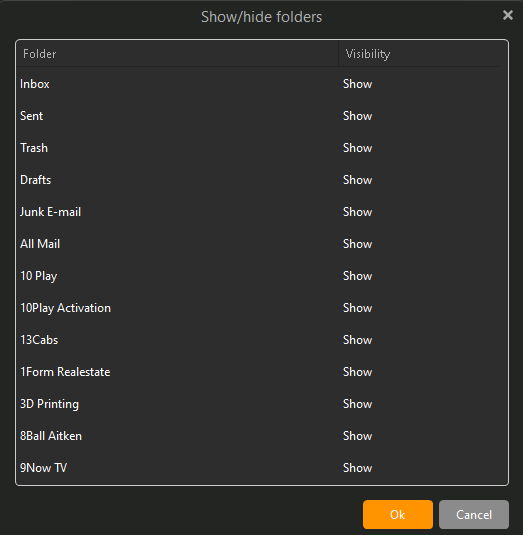
Task: Toggle visibility Show value for Junk E-mail
Action: [x=357, y=212]
